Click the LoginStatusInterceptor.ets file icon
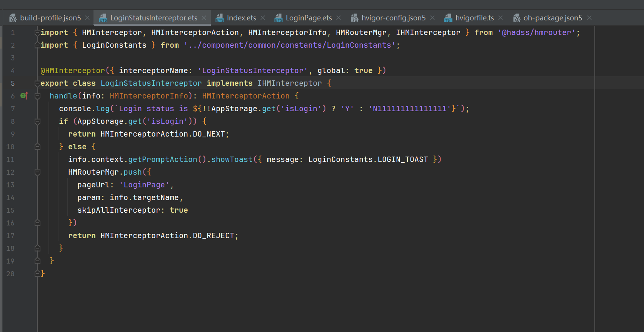This screenshot has width=644, height=332. [103, 18]
